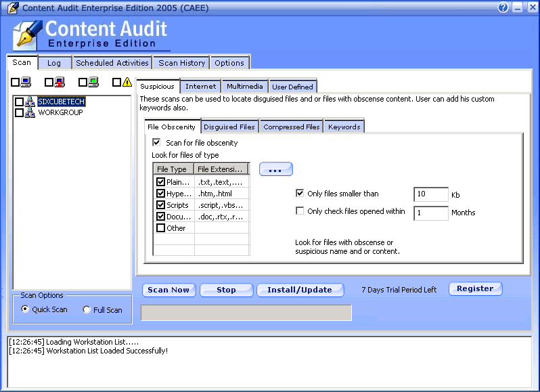Screen dimensions: 540x392
Task: Click the Months input field
Action: [430, 213]
